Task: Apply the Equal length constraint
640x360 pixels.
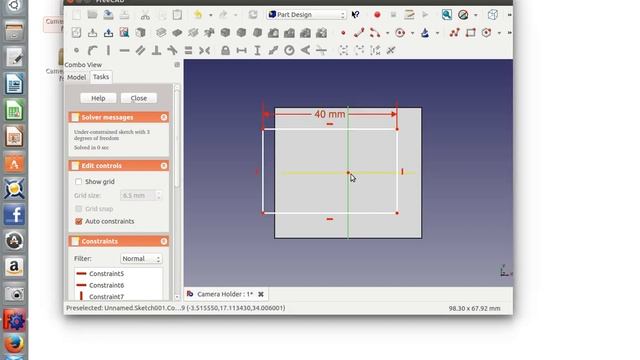Action: 188,50
